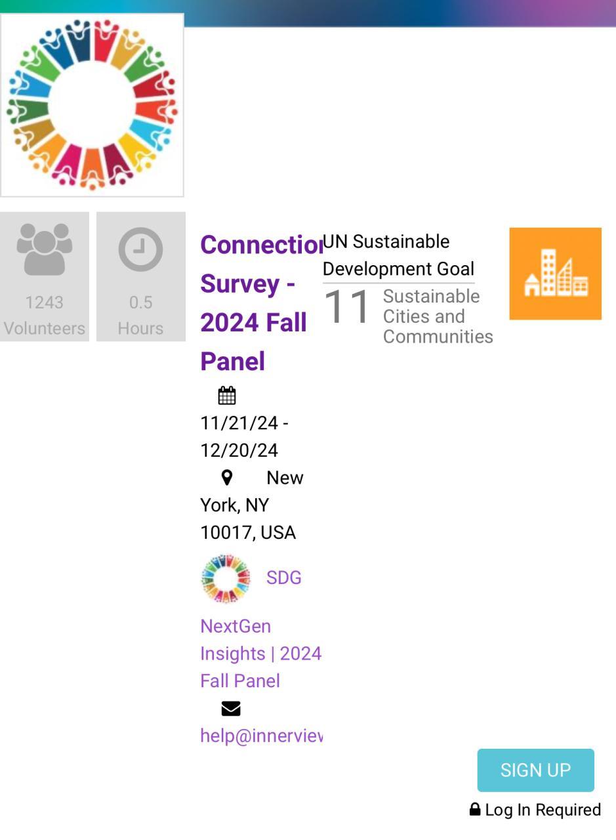Click the UN Sustainable Development Goal heading
Image resolution: width=616 pixels, height=840 pixels.
(398, 255)
